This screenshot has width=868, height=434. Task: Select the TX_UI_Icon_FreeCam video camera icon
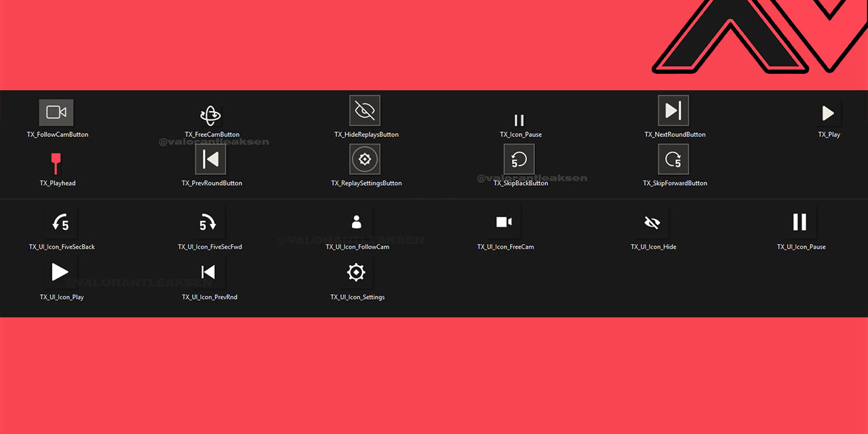point(504,222)
